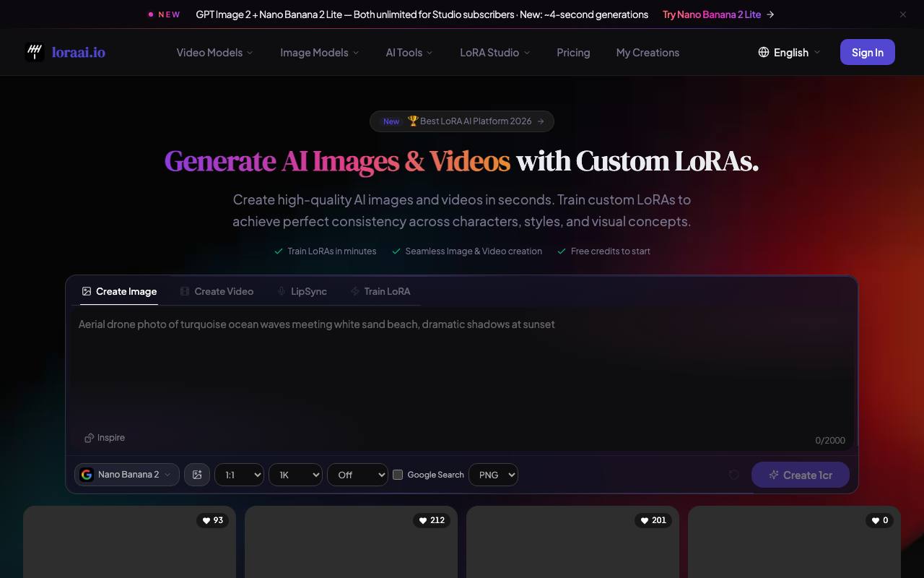Click the banner text about GPT Image 2

tap(422, 14)
